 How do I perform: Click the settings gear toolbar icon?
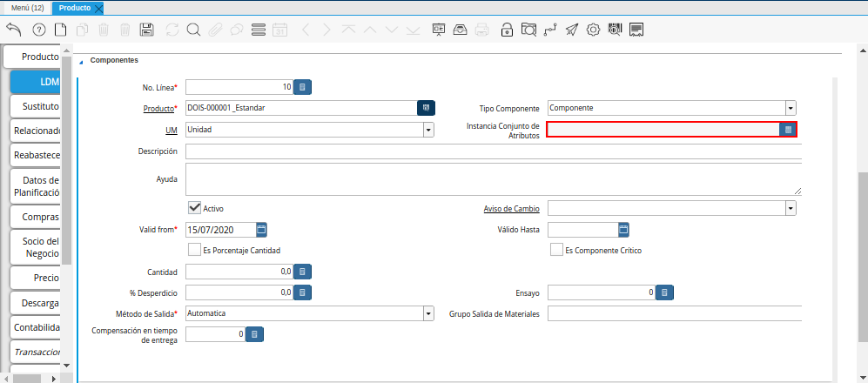[x=593, y=30]
